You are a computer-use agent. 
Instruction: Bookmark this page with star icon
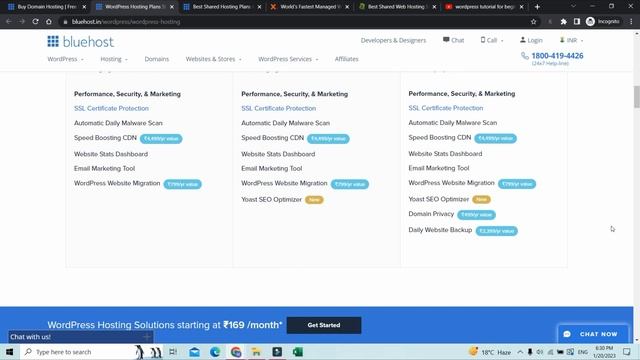point(533,22)
